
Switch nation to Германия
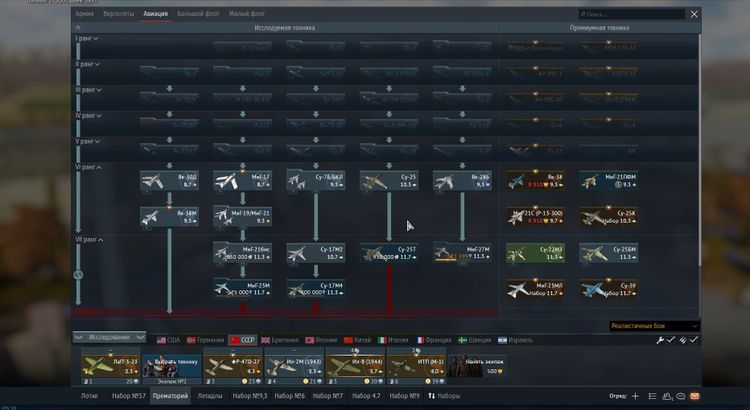pyautogui.click(x=205, y=340)
